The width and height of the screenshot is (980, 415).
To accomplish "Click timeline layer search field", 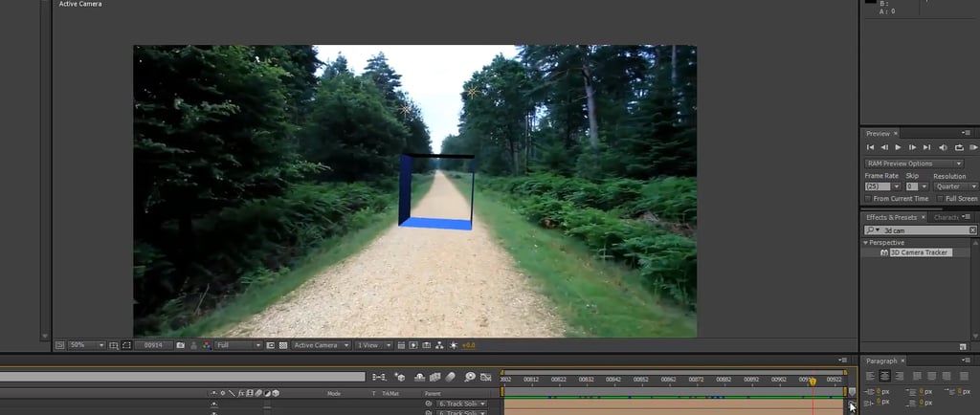I will (x=182, y=377).
